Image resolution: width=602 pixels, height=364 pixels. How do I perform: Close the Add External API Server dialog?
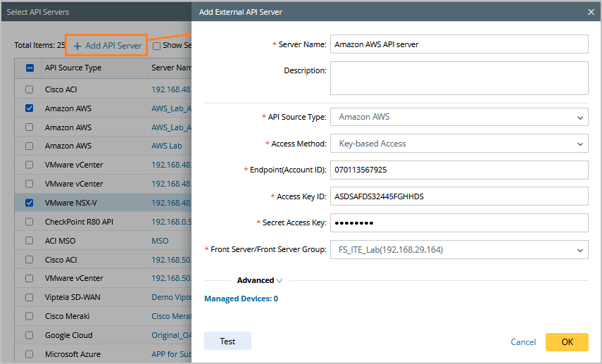[x=591, y=12]
